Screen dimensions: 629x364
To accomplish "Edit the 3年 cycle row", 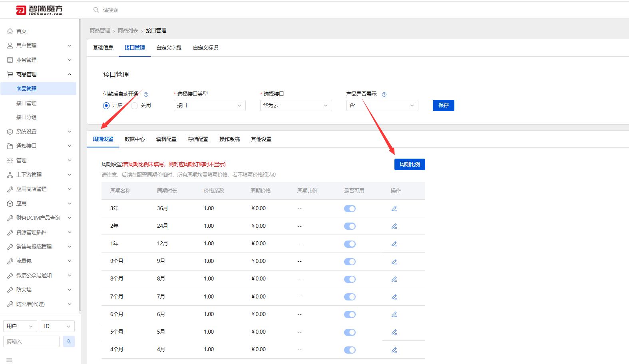I will [x=394, y=209].
